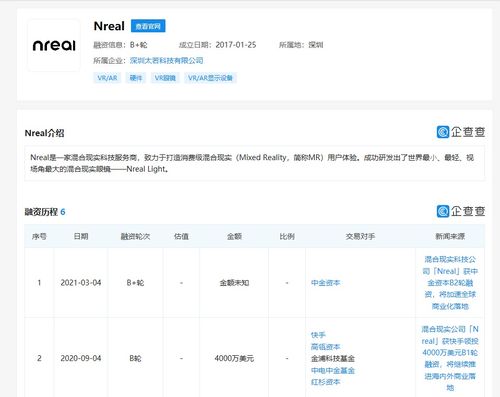The width and height of the screenshot is (500, 397).
Task: Click the 金额未知 amount cell
Action: point(234,283)
